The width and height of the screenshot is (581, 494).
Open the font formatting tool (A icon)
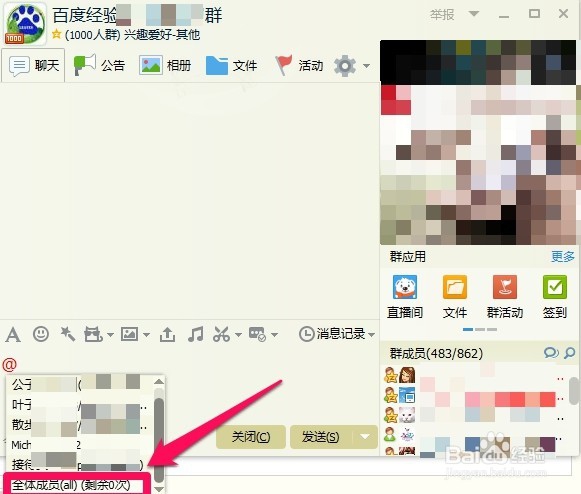pos(13,335)
